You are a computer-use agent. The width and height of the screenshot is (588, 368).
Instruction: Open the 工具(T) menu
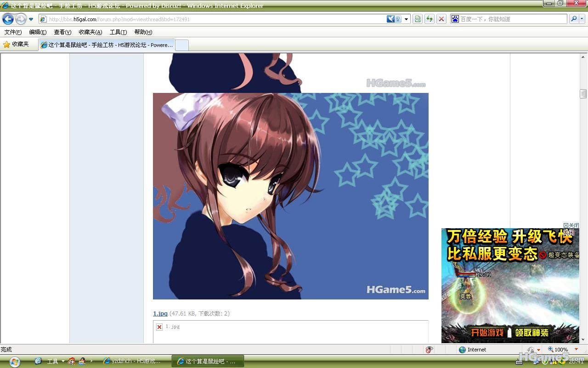[118, 32]
